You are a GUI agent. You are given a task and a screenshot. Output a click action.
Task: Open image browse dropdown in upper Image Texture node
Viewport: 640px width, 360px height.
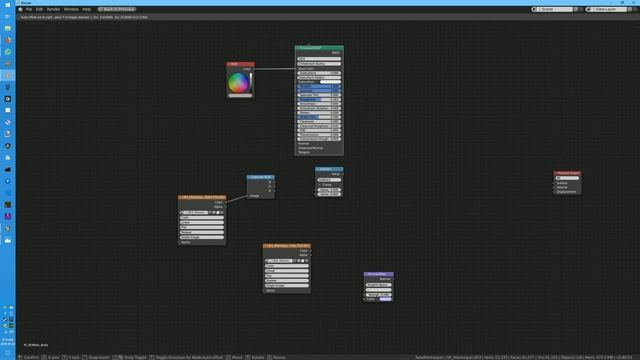(182, 213)
